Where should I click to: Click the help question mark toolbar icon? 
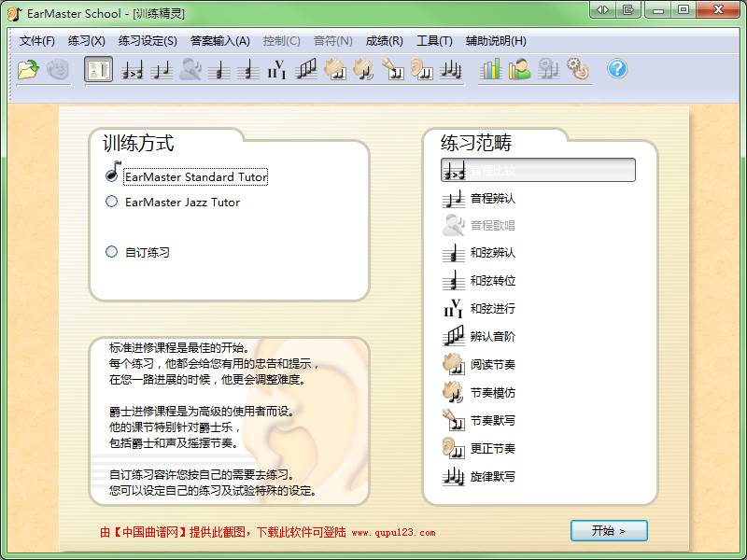click(617, 69)
